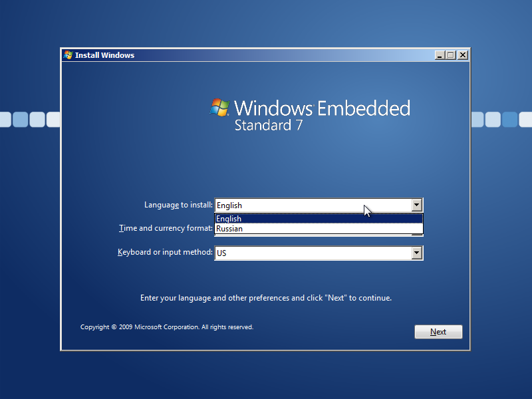Click the Standard 7 subtitle text
532x399 pixels.
(269, 125)
